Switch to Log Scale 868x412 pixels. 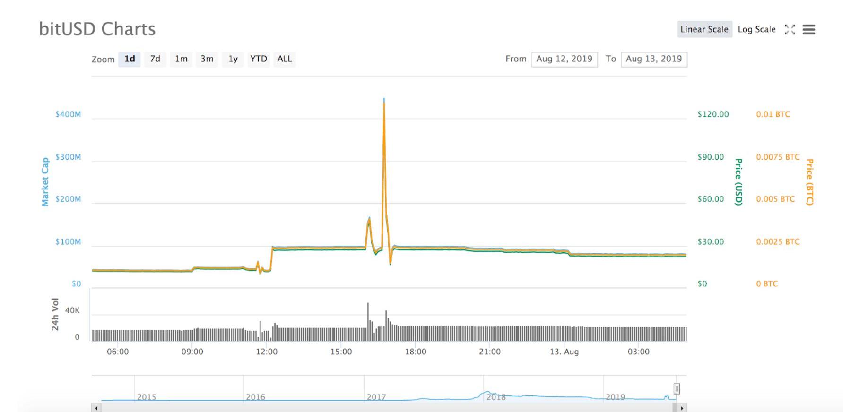[756, 29]
